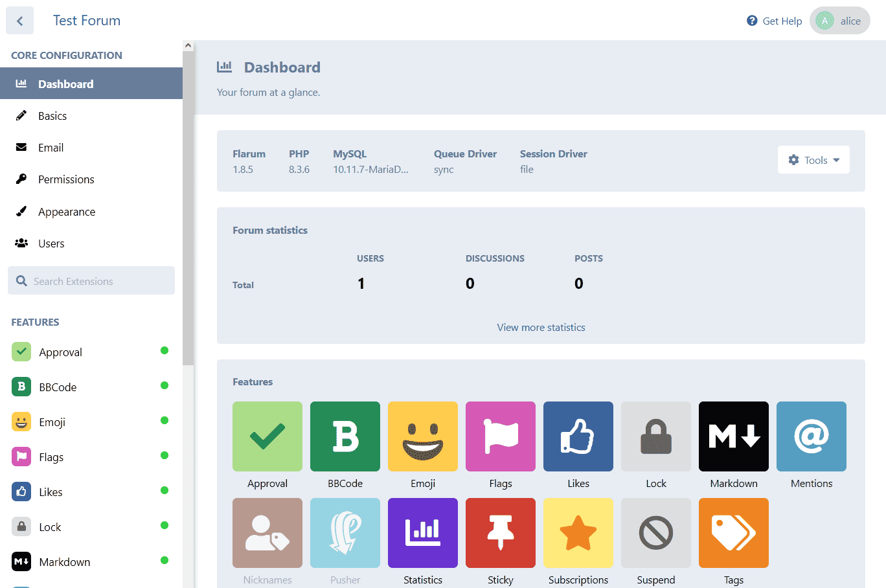The width and height of the screenshot is (886, 588).
Task: Click the View more statistics link
Action: click(x=541, y=328)
